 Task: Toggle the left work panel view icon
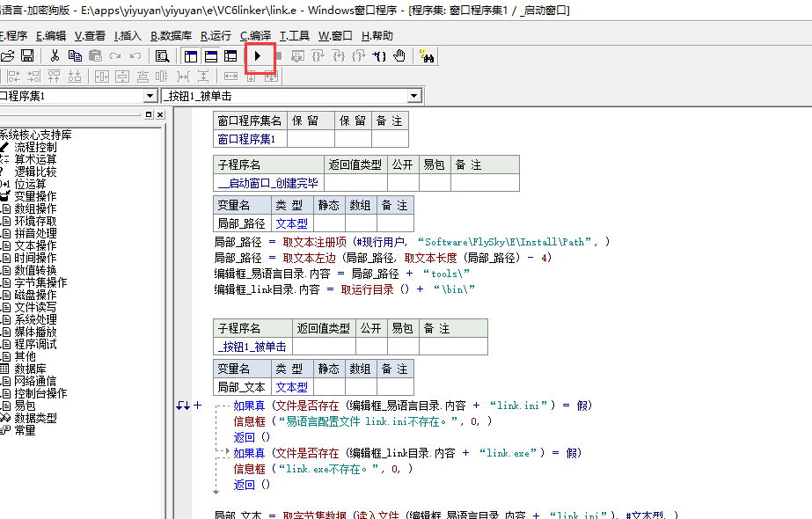pyautogui.click(x=191, y=56)
